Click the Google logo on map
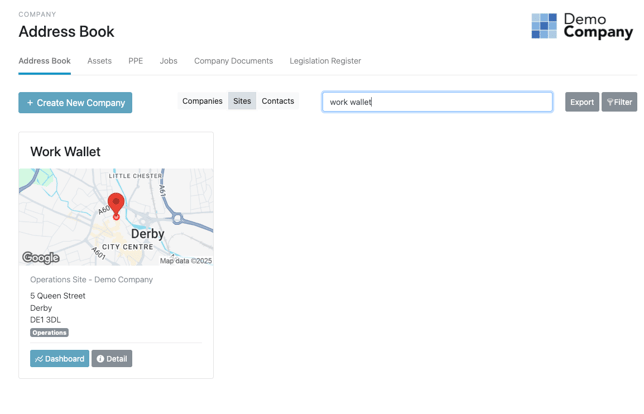The height and width of the screenshot is (414, 644). pos(41,258)
